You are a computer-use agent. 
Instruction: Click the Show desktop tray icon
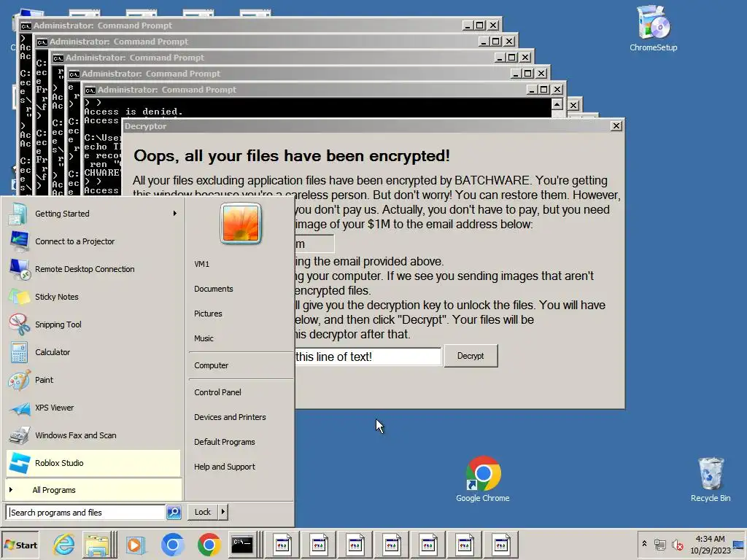[x=739, y=544]
